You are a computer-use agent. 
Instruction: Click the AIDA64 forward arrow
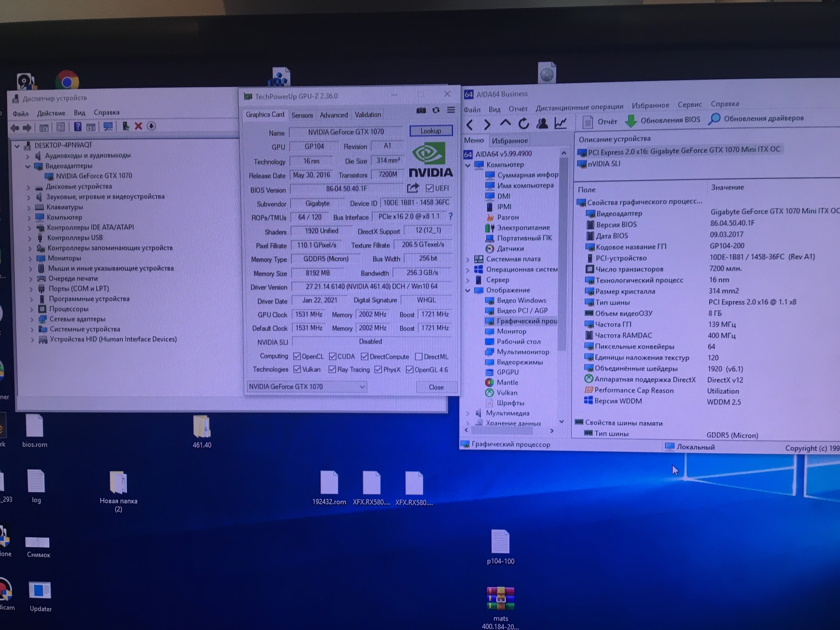[487, 124]
